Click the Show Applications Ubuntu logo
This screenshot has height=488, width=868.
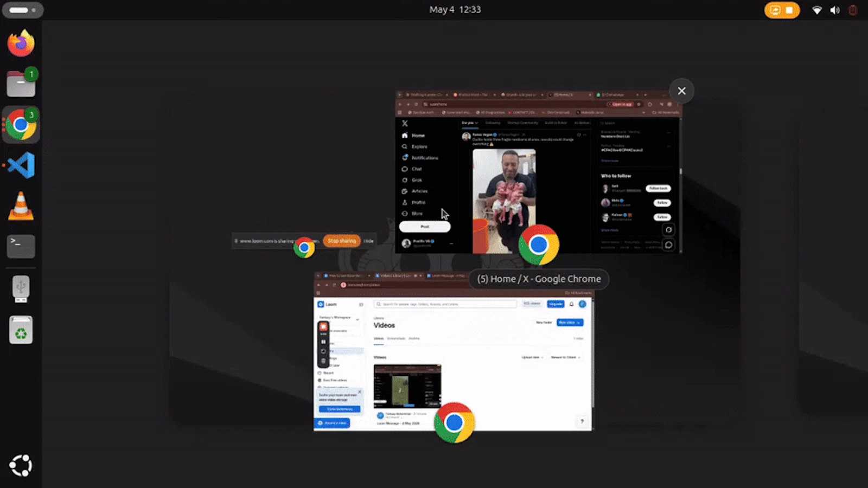(x=21, y=465)
